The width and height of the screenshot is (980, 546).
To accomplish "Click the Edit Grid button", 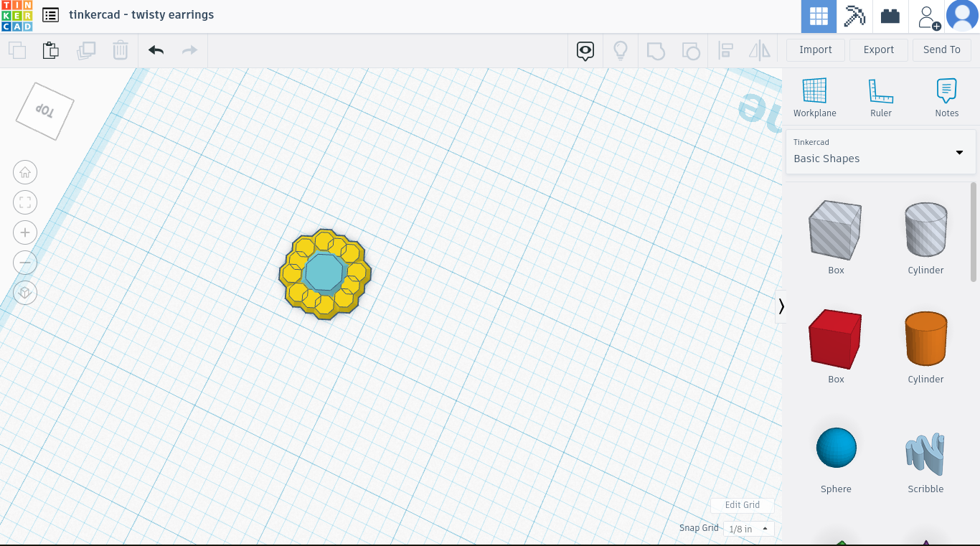I will click(x=742, y=505).
